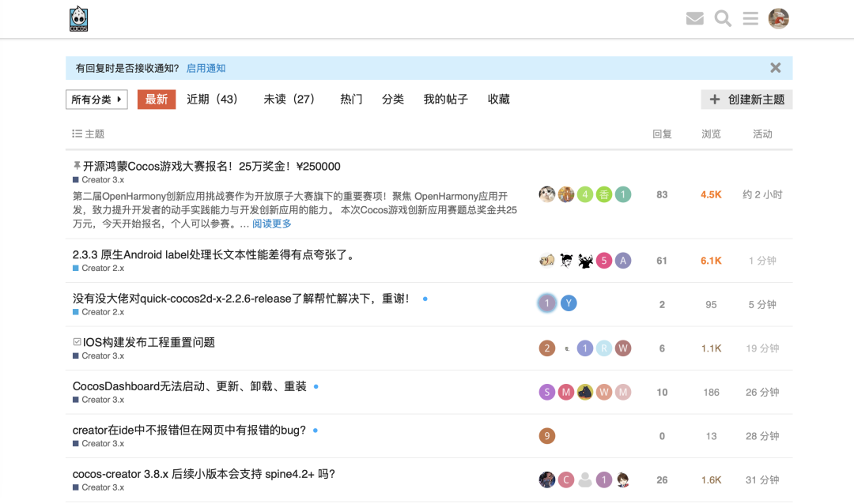Click activity time 31 分钟 for spine topic
854x504 pixels.
pos(762,480)
